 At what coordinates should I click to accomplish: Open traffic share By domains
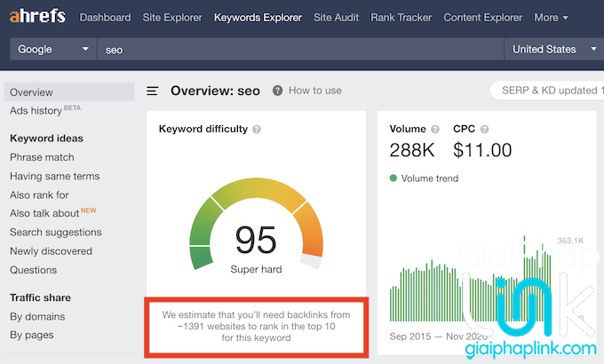[37, 316]
